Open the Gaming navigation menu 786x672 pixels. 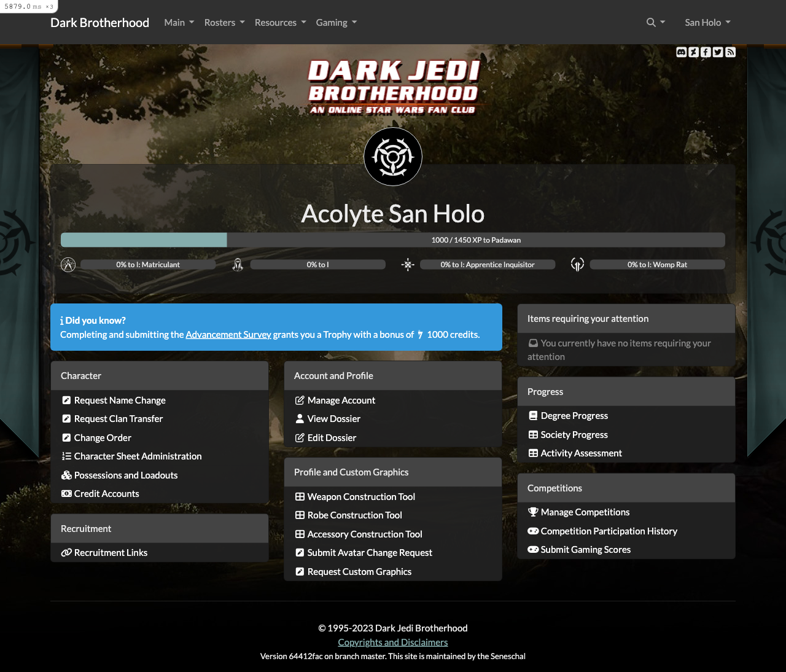(x=336, y=23)
